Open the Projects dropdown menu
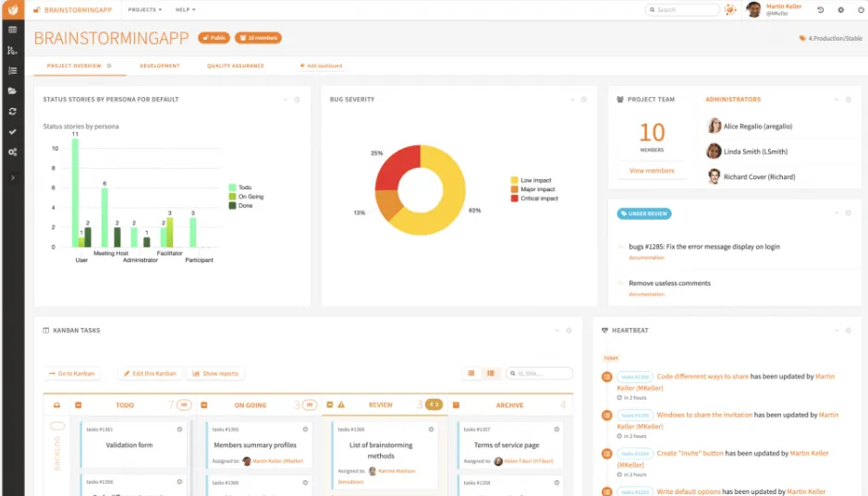Image resolution: width=868 pixels, height=496 pixels. pos(144,10)
